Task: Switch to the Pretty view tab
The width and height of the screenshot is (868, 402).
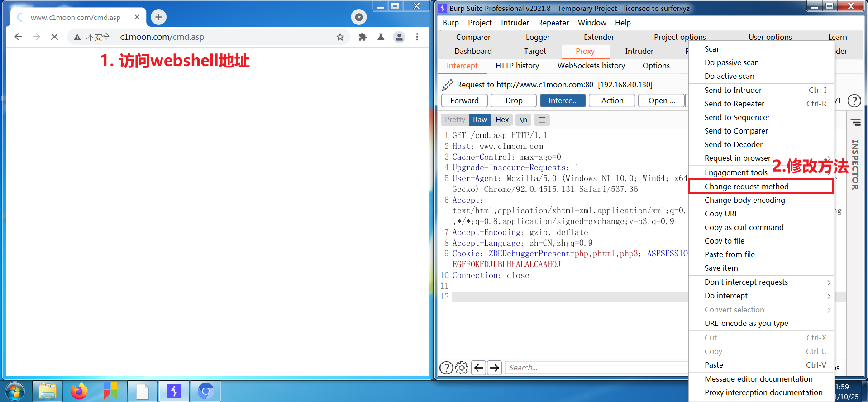Action: [455, 120]
